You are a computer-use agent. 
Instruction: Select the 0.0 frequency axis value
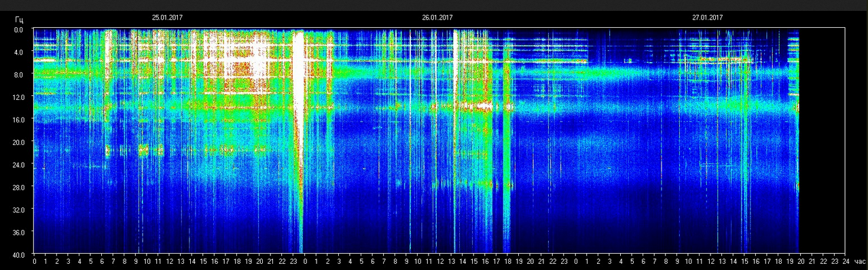coord(18,30)
